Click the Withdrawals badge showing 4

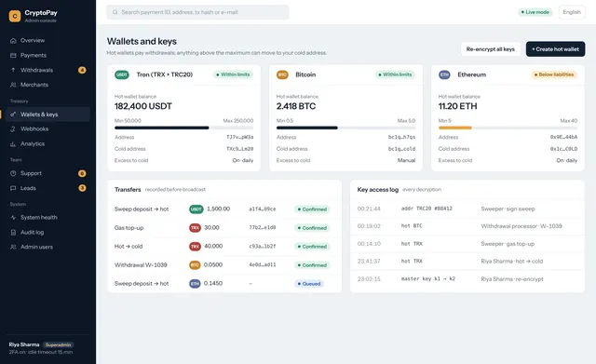point(82,70)
